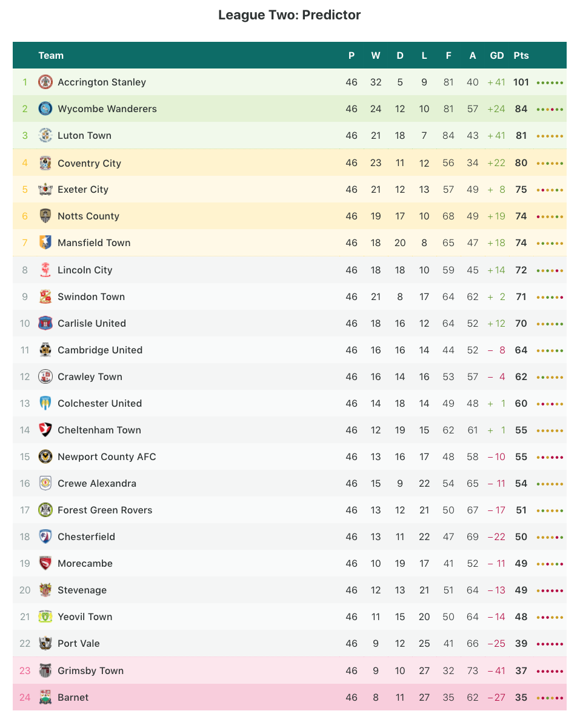Click the Morecambe club crest
580x728 pixels.
coord(45,563)
